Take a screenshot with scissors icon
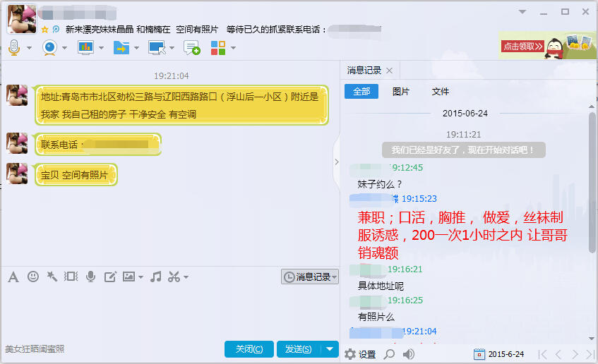 [x=174, y=277]
